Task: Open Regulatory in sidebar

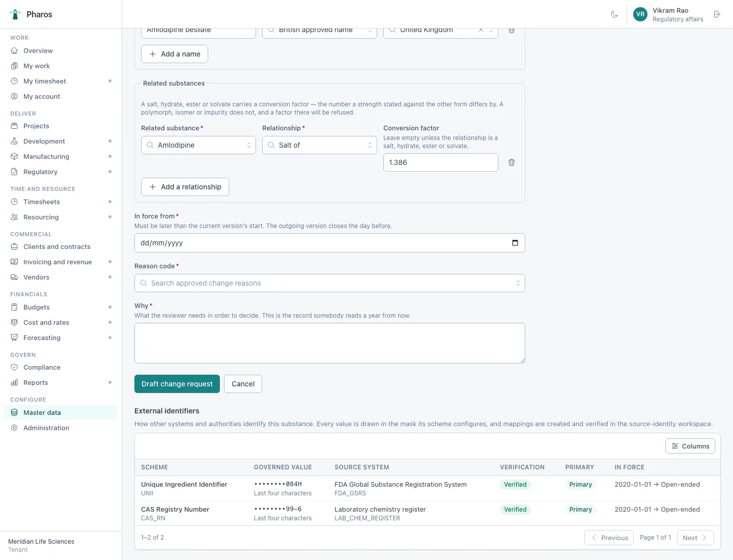Action: point(61,172)
